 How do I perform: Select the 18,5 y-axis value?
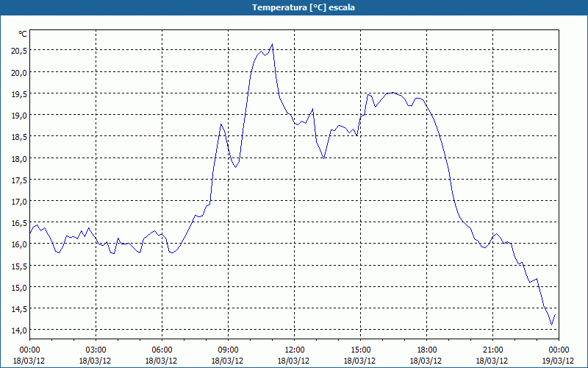point(19,137)
